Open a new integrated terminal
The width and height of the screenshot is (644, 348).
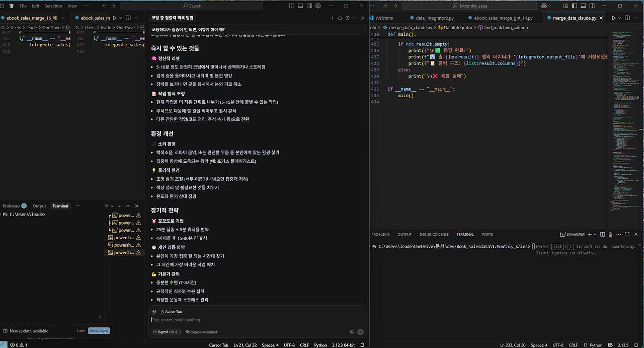590,234
